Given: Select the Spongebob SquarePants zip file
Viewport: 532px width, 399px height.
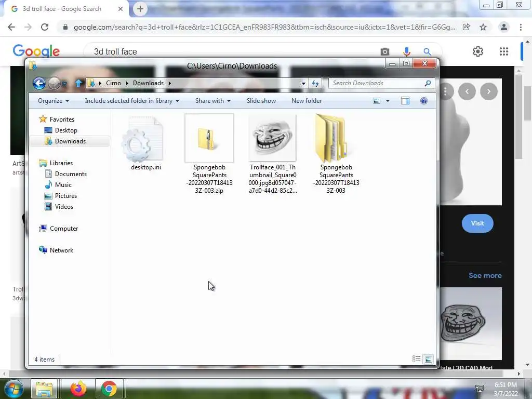Looking at the screenshot, I should [x=209, y=154].
